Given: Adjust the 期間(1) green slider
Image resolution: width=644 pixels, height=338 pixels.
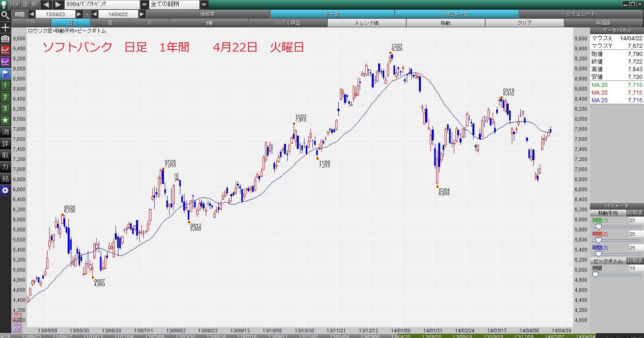Looking at the screenshot, I should tap(598, 227).
